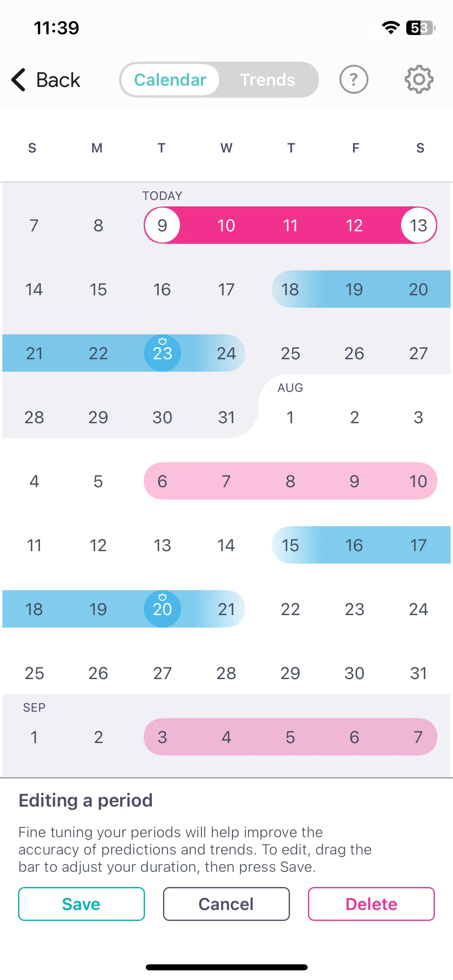453x980 pixels.
Task: Cancel editing the period
Action: [226, 904]
